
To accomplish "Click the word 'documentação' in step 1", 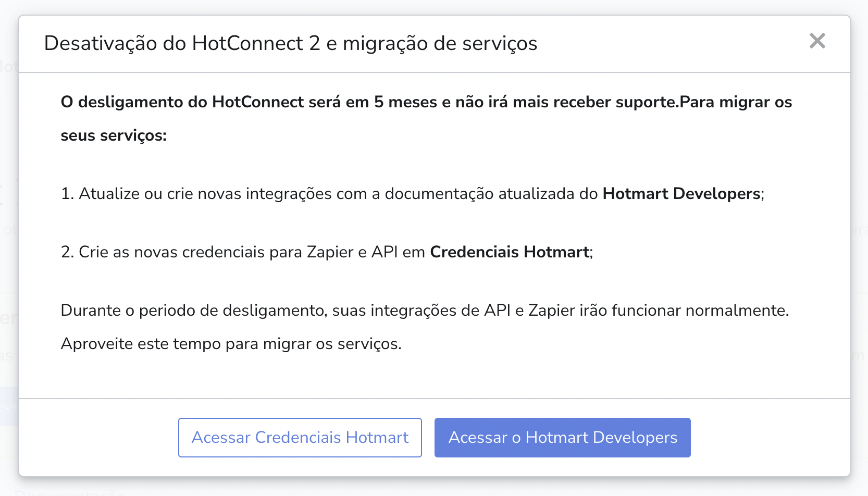I will point(439,194).
